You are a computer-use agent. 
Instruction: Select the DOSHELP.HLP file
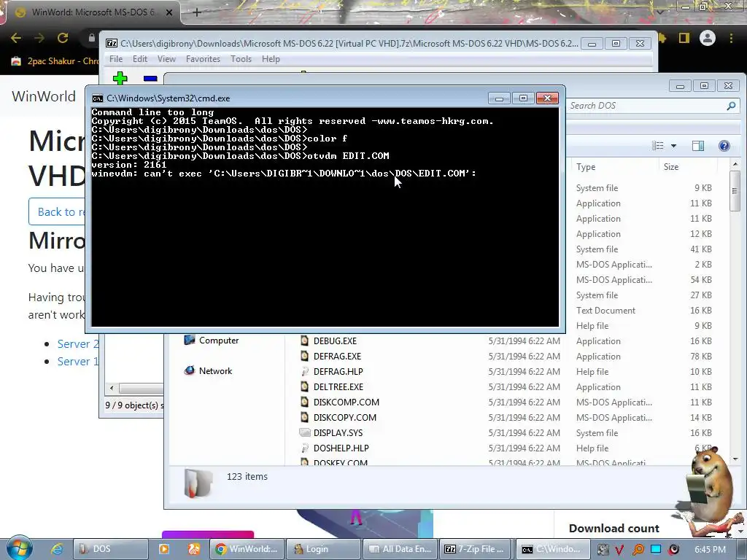(x=341, y=448)
